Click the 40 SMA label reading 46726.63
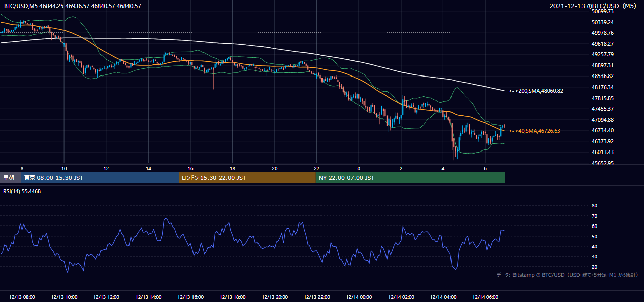This screenshot has width=644, height=302. coord(534,131)
